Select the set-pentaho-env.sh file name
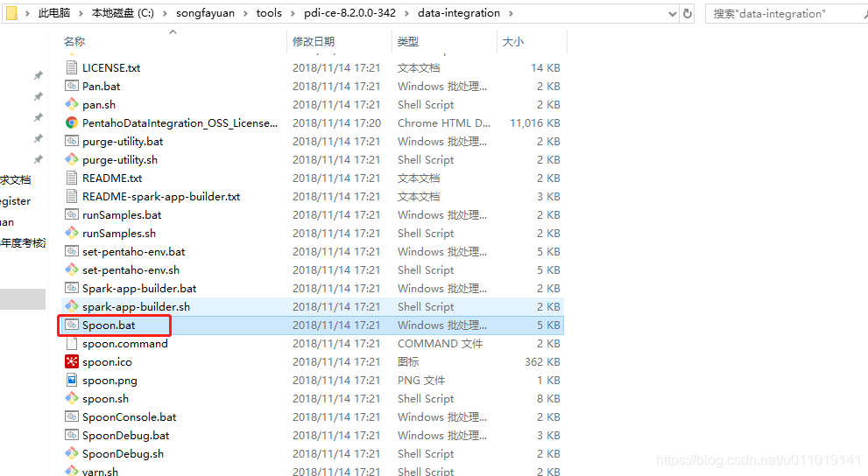The image size is (868, 476). point(131,269)
